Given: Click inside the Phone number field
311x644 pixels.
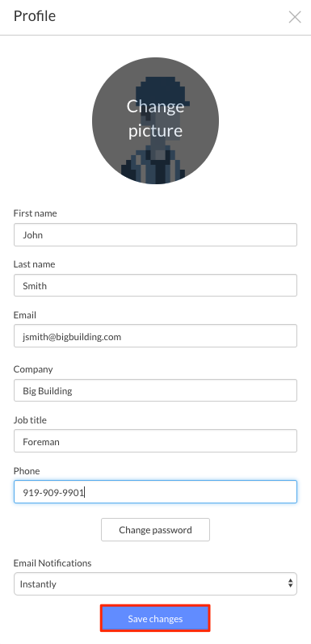Looking at the screenshot, I should tap(155, 491).
